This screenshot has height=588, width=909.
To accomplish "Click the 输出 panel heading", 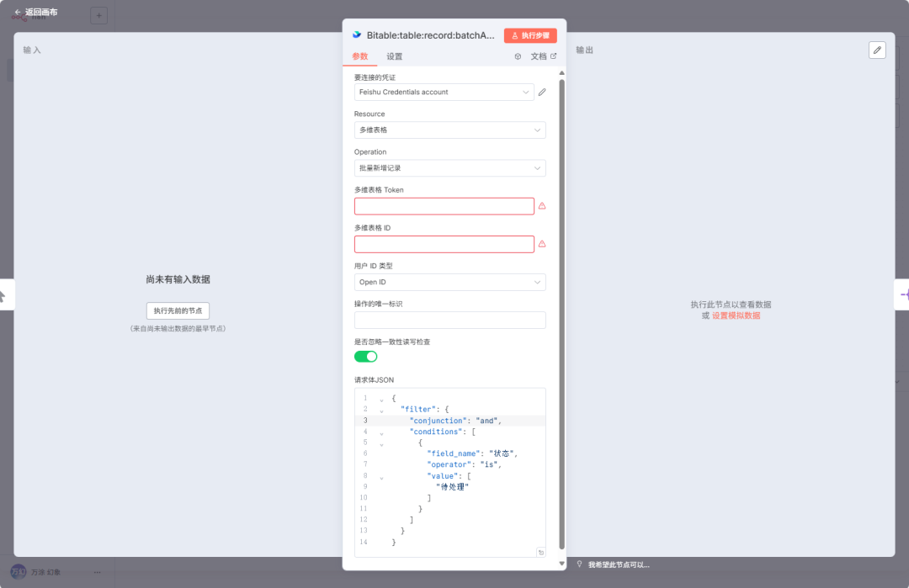I will click(x=584, y=50).
